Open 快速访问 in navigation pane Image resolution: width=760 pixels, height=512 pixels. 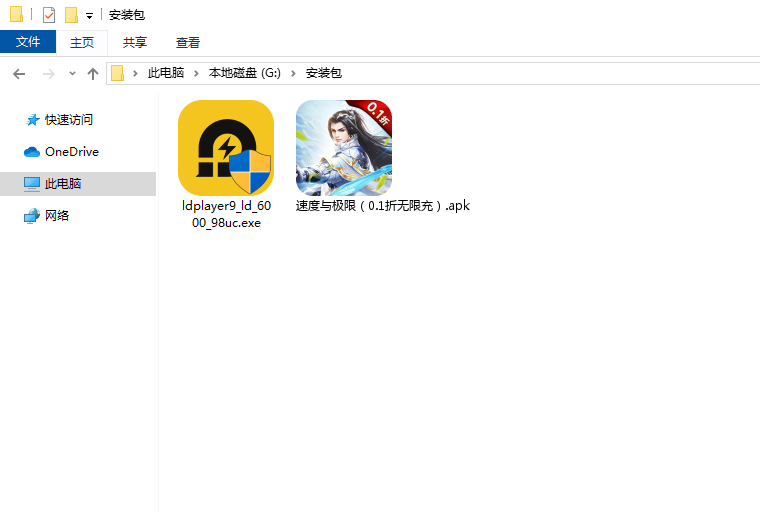(69, 120)
